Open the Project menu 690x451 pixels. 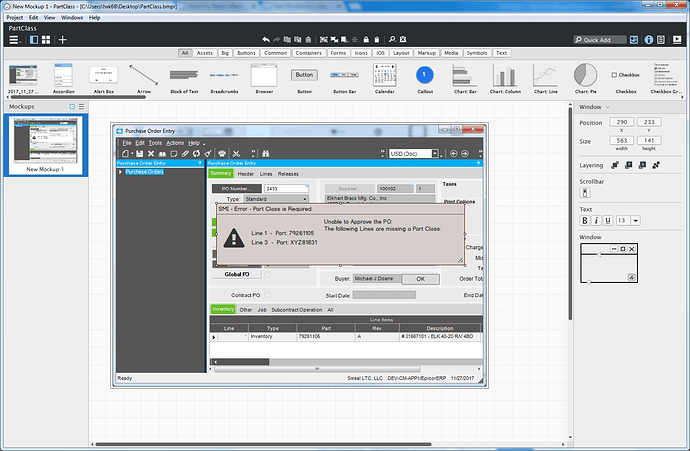pos(13,18)
